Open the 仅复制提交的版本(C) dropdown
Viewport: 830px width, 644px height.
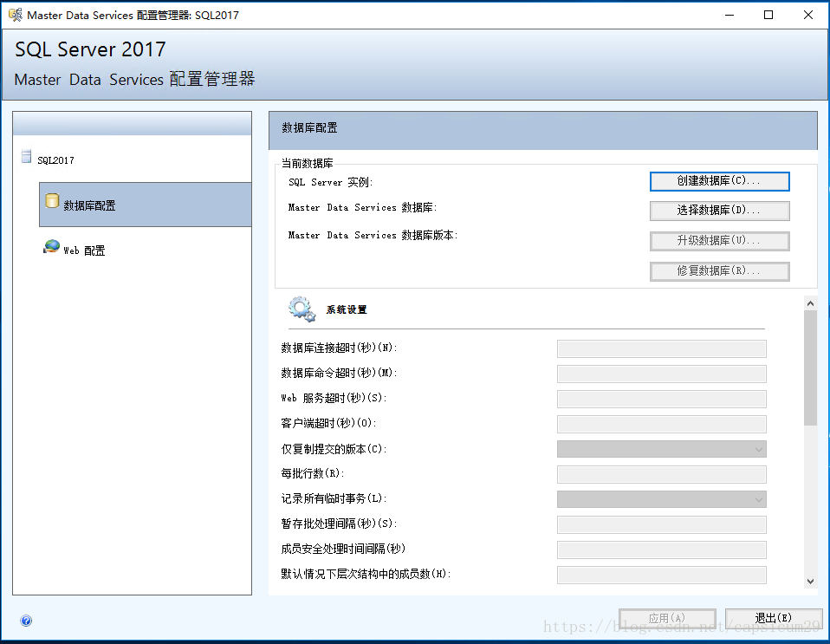[x=662, y=449]
